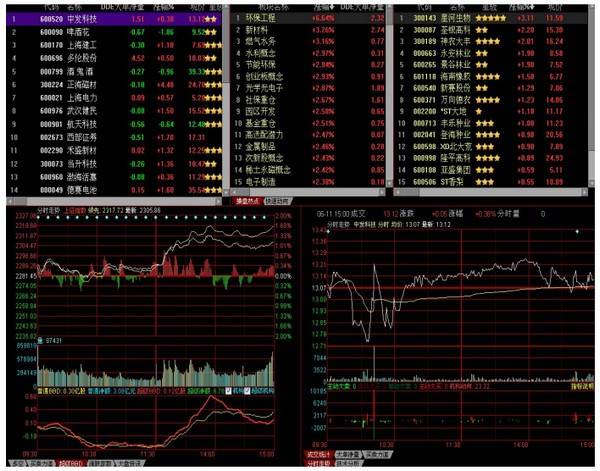
Task: Select the row for 000998 隆平高科
Action: pyautogui.click(x=491, y=158)
